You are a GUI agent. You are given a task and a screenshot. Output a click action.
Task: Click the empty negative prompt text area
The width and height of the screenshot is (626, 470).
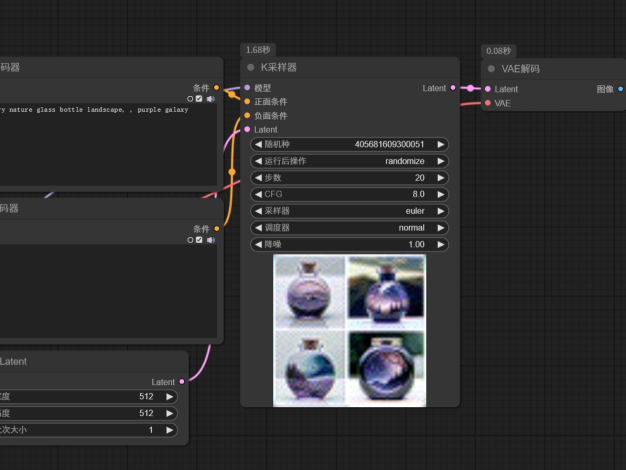(108, 292)
